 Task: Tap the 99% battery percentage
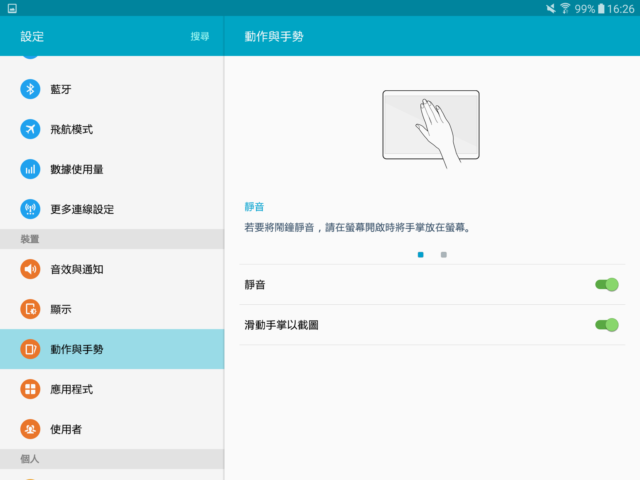[585, 9]
